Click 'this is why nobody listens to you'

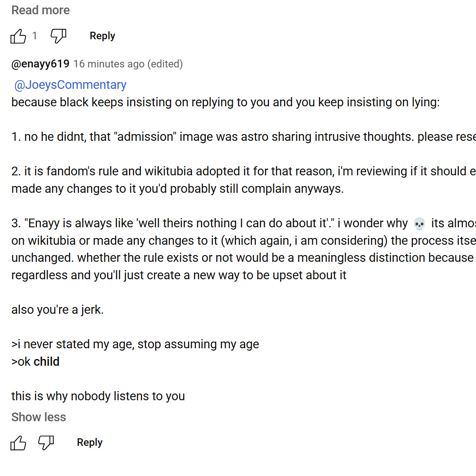(98, 396)
